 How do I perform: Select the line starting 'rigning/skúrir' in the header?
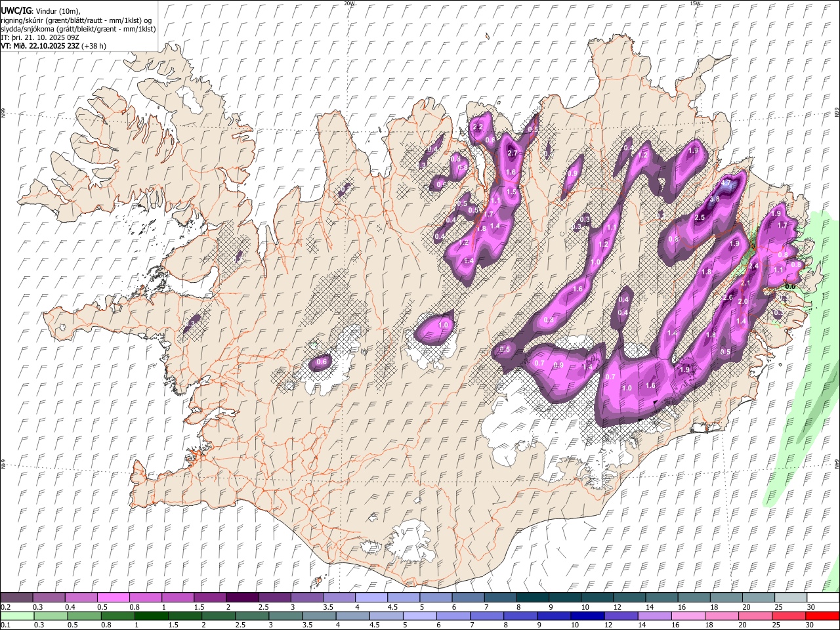pos(75,20)
